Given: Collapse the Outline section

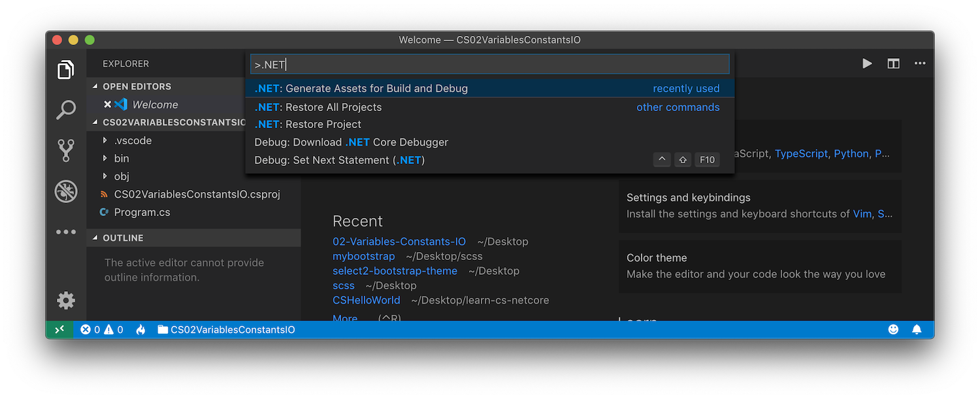Looking at the screenshot, I should point(193,238).
